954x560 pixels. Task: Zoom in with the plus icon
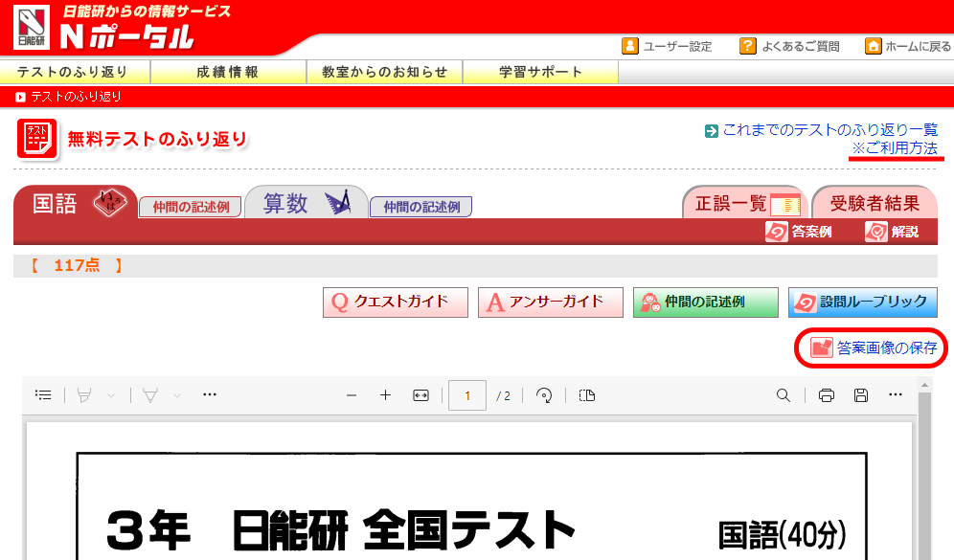[x=385, y=395]
